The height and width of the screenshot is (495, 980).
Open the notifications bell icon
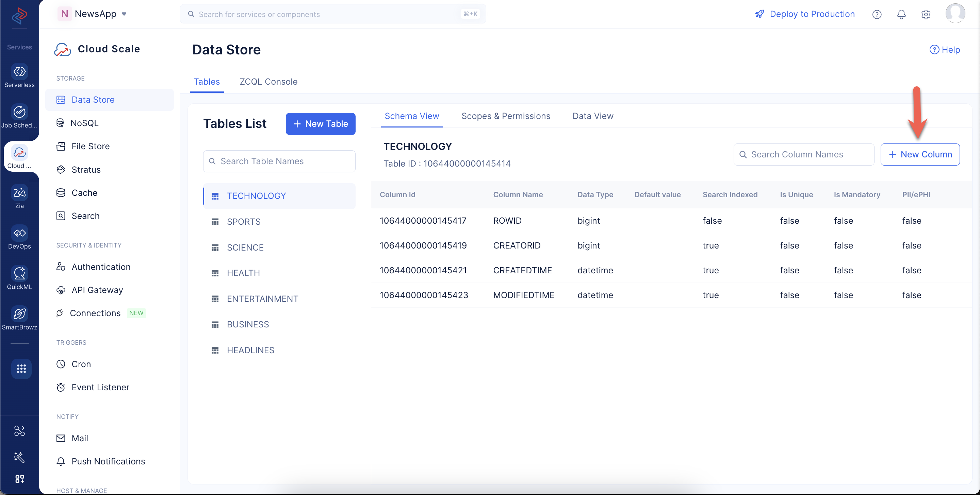point(901,14)
